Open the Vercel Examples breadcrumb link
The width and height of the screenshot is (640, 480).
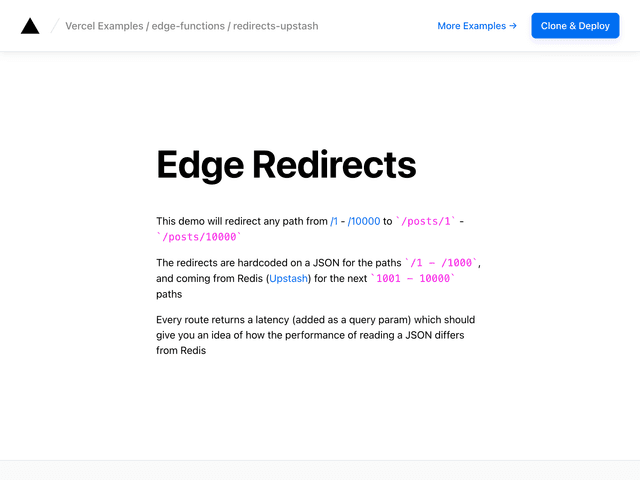(104, 26)
